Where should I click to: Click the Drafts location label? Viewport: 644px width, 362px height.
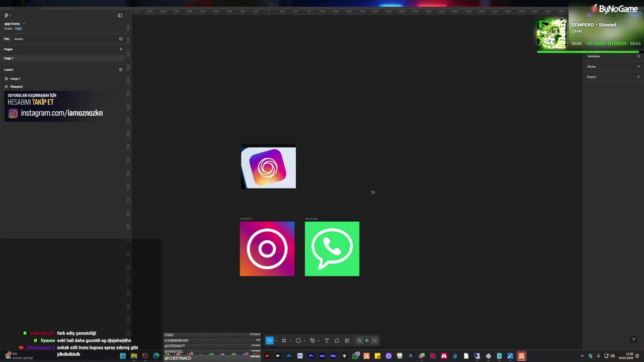pos(8,29)
